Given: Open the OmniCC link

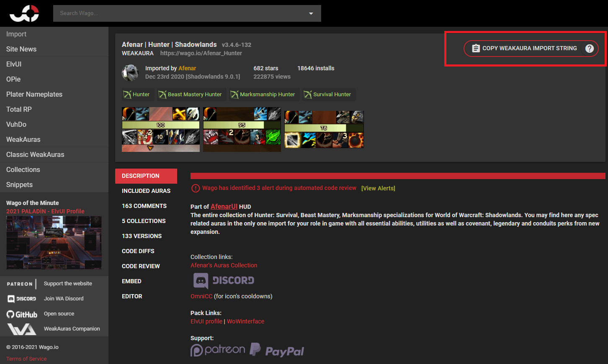Looking at the screenshot, I should [x=201, y=296].
